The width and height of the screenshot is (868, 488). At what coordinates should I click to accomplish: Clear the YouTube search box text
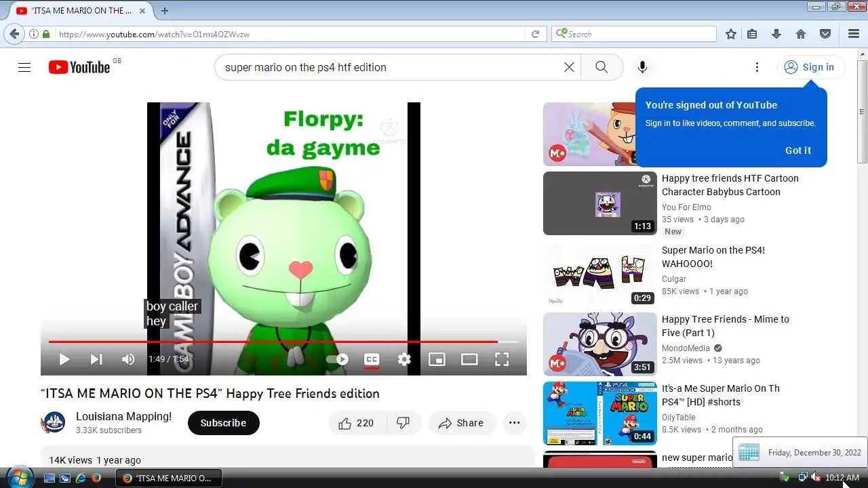(569, 67)
